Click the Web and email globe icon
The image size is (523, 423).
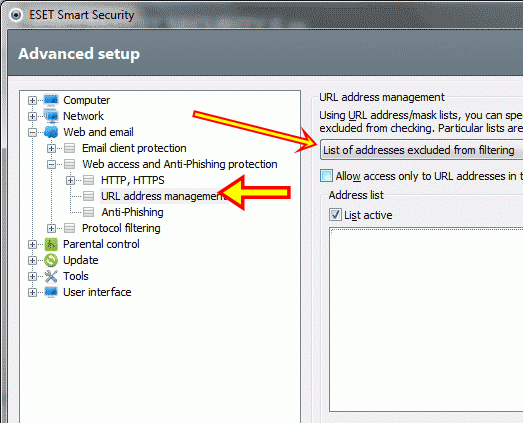pos(51,132)
